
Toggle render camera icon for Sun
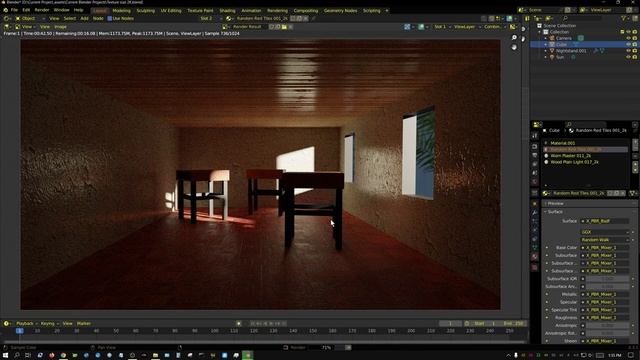point(635,57)
